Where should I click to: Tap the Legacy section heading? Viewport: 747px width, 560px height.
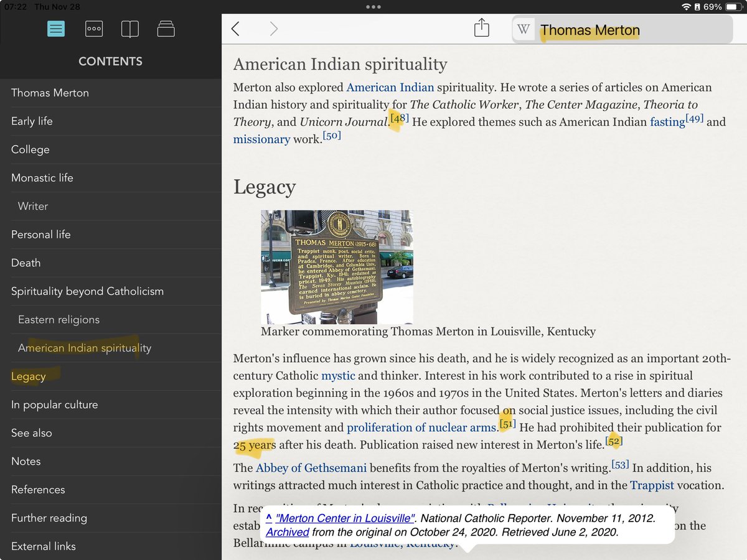coord(265,187)
